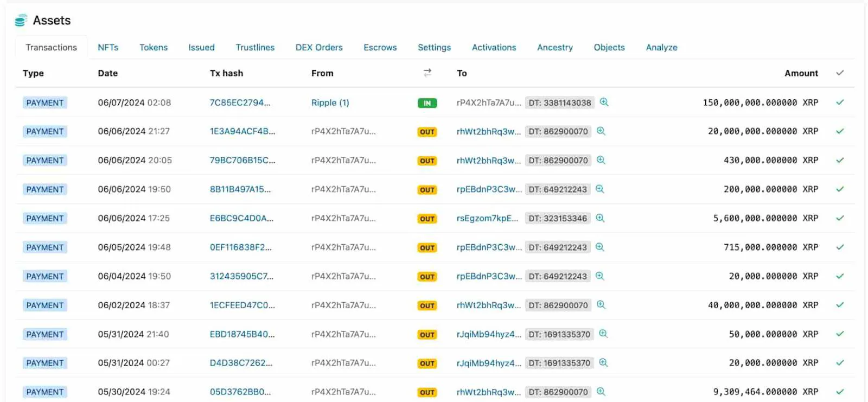Click checkmark for the 40,000,000 XRP row

click(840, 305)
